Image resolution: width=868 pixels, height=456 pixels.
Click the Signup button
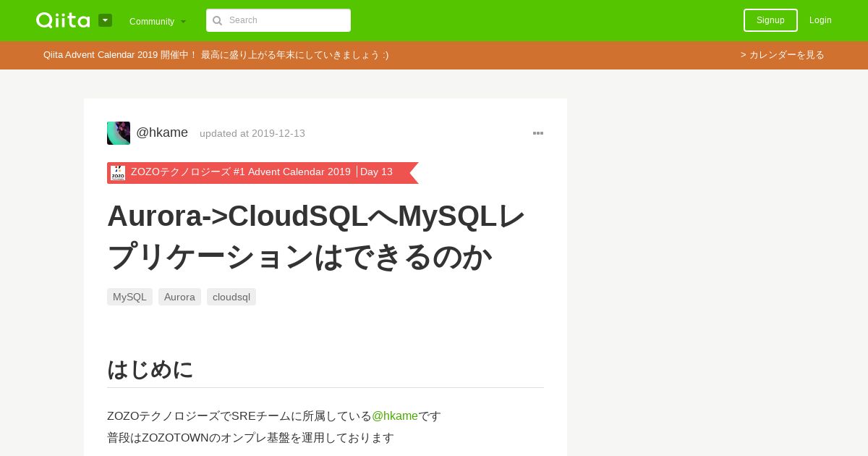(x=770, y=20)
